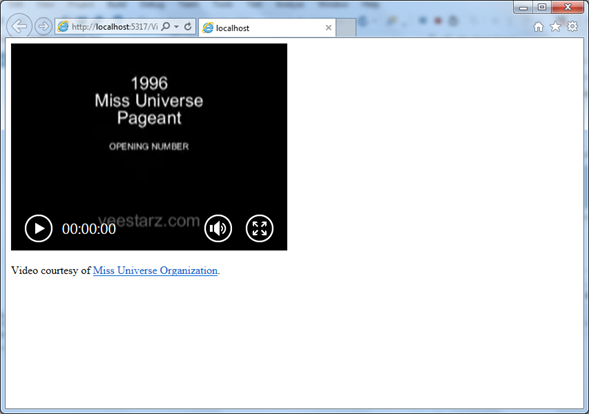Screen dimensions: 589x414
Task: Open the Miss Universe Organization link
Action: 155,270
